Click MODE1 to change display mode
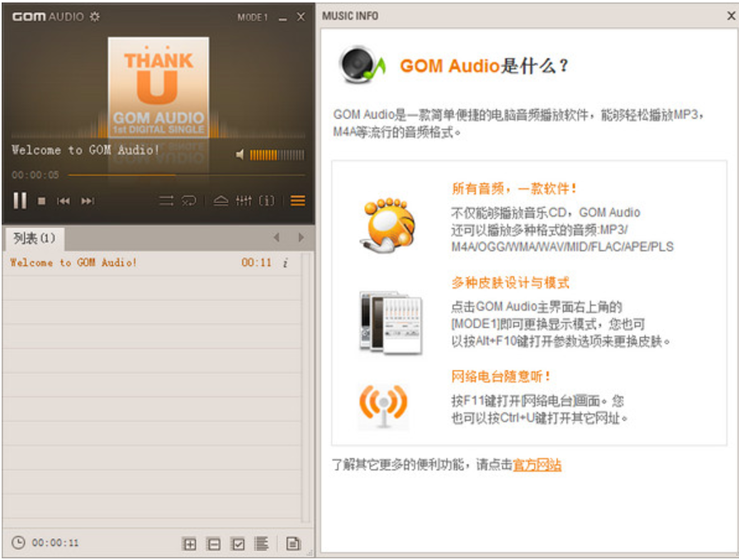This screenshot has height=560, width=739. pyautogui.click(x=252, y=15)
